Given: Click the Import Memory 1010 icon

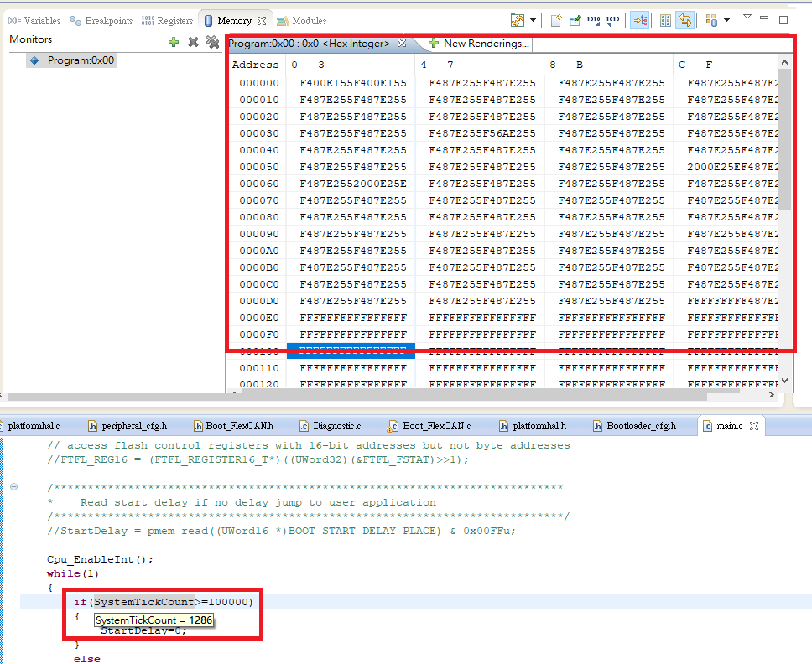Looking at the screenshot, I should pos(593,20).
